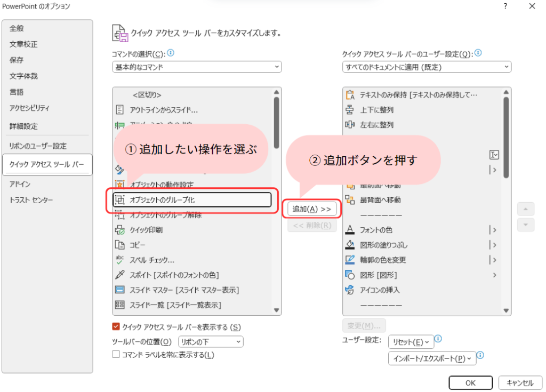Click the 図形の塗りつぶし bucket icon

pyautogui.click(x=350, y=245)
